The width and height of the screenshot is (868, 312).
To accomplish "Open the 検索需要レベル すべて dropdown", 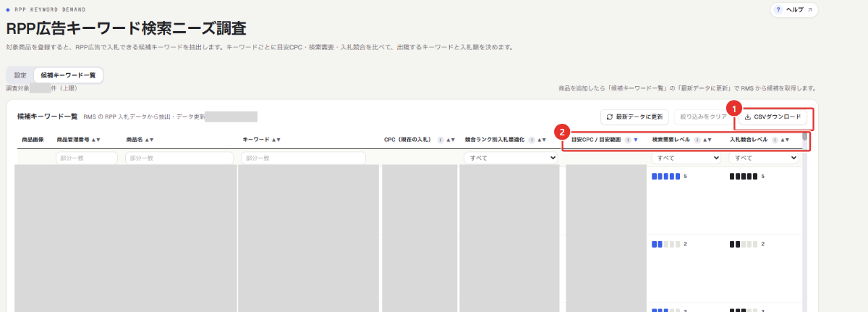I will coord(686,158).
